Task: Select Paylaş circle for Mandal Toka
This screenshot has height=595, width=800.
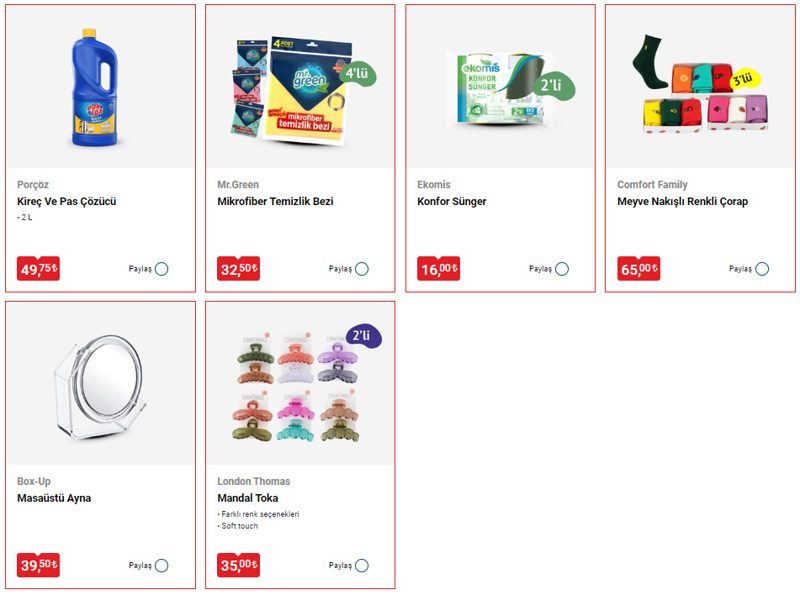Action: (362, 565)
